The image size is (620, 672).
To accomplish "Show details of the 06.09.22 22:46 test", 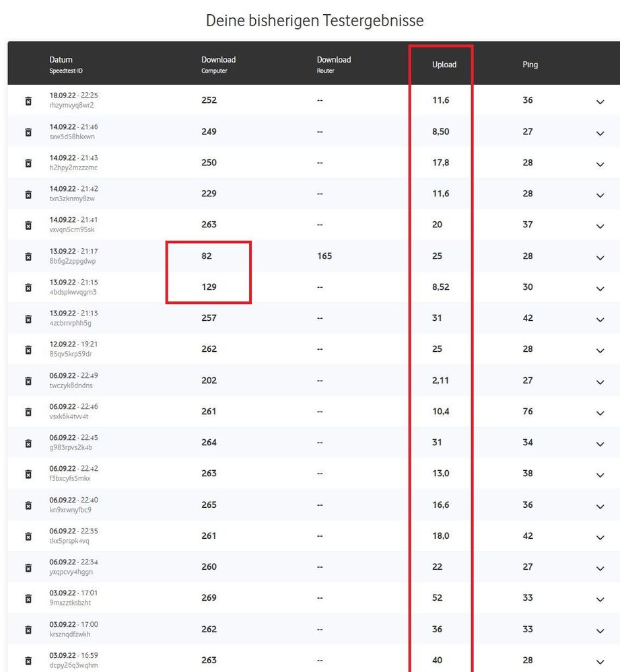I will (x=600, y=413).
